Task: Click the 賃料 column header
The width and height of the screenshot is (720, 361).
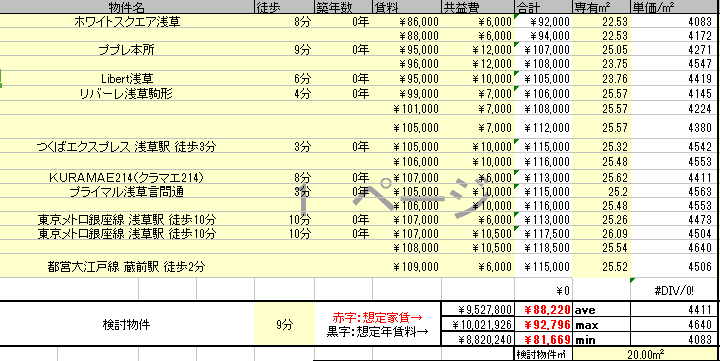Action: tap(407, 7)
